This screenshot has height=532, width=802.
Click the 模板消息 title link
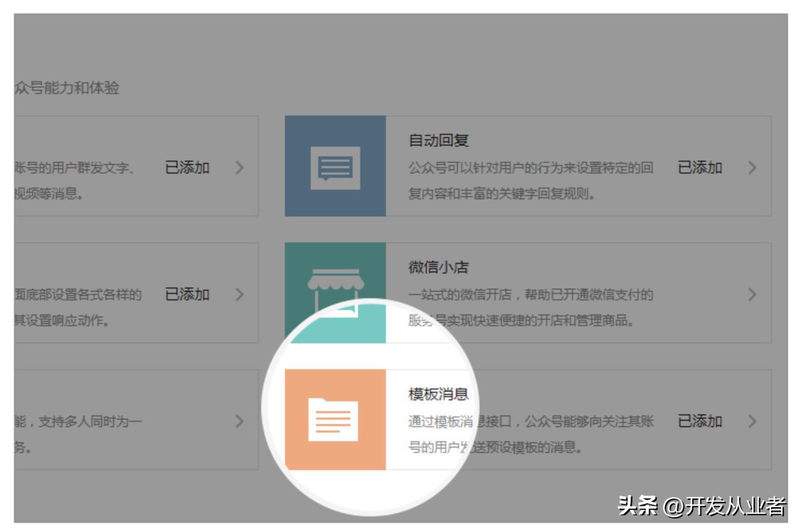point(438,393)
